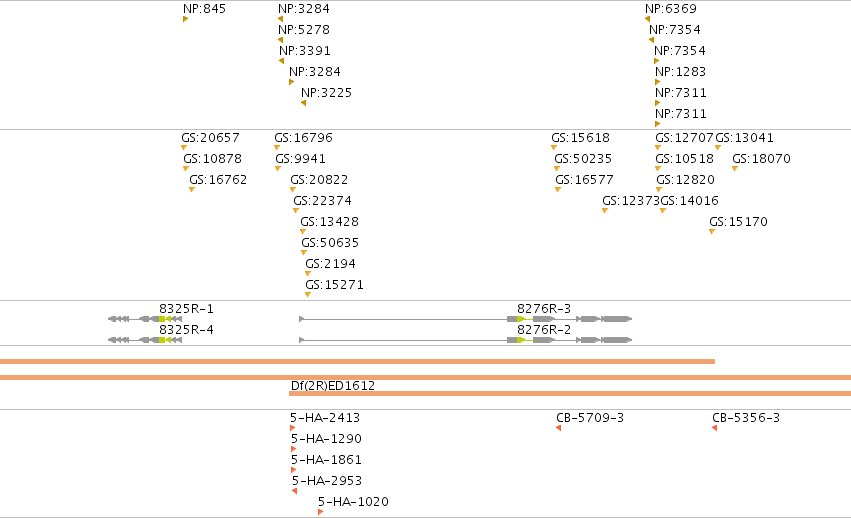
Task: Open the GS:12820 feature label
Action: 685,180
